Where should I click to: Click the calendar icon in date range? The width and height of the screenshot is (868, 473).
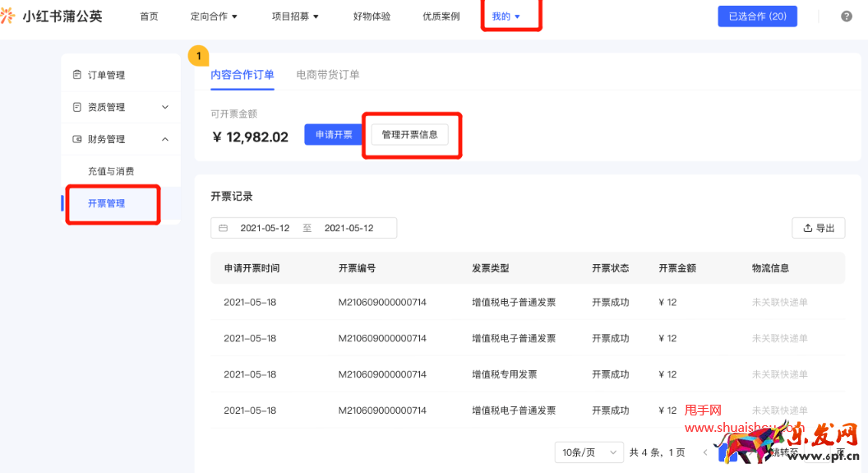[x=223, y=228]
